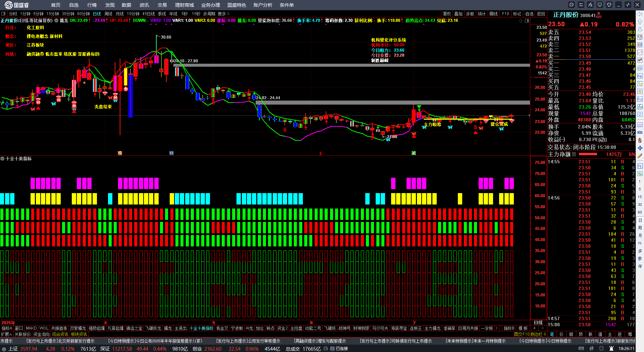This screenshot has height=352, width=644.
Task: Open the 指标B menu
Action: (x=509, y=328)
